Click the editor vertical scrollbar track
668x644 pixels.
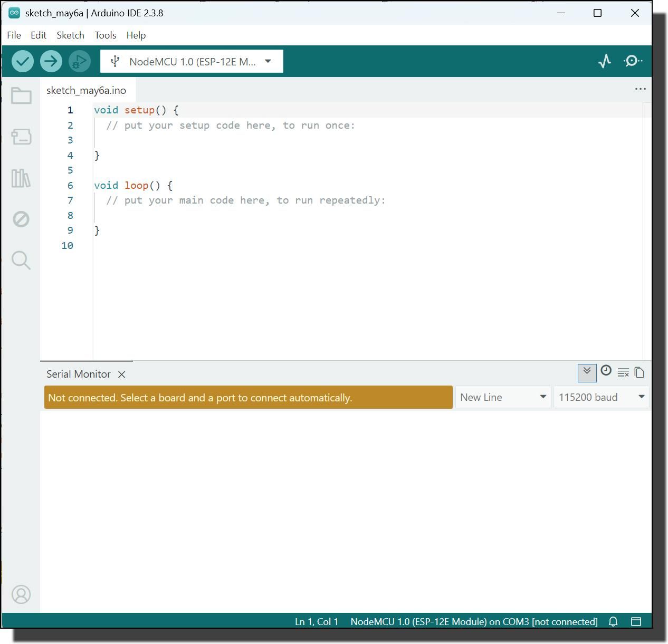point(647,231)
